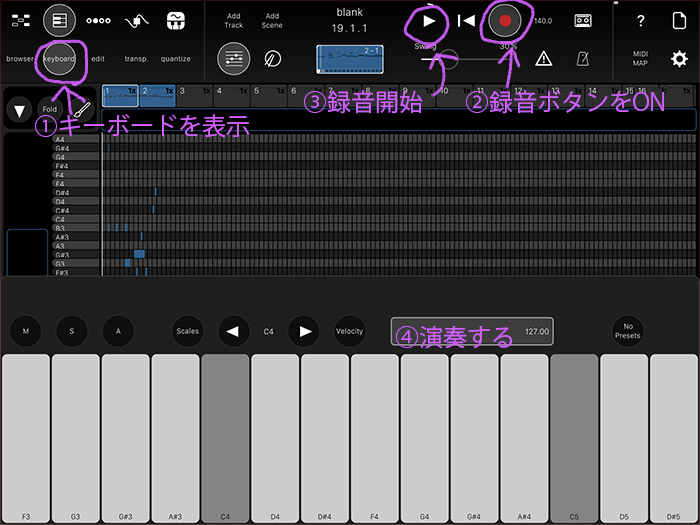Toggle Fold for the note rows
700x525 pixels.
(x=50, y=109)
